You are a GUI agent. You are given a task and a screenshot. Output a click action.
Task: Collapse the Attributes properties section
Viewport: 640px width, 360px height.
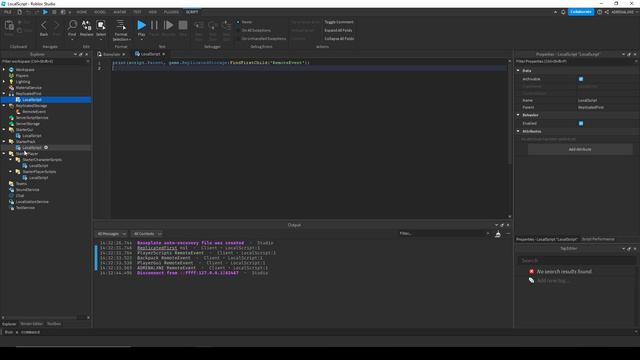pos(518,131)
